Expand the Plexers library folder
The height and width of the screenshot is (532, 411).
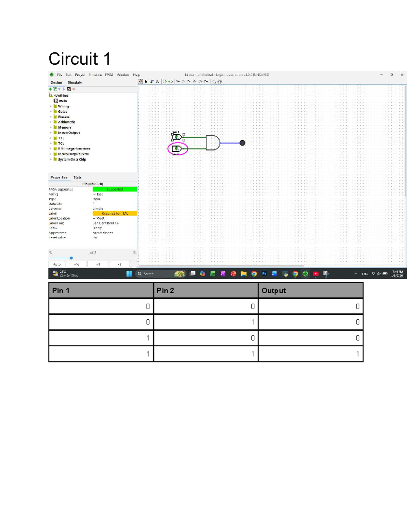click(x=51, y=117)
